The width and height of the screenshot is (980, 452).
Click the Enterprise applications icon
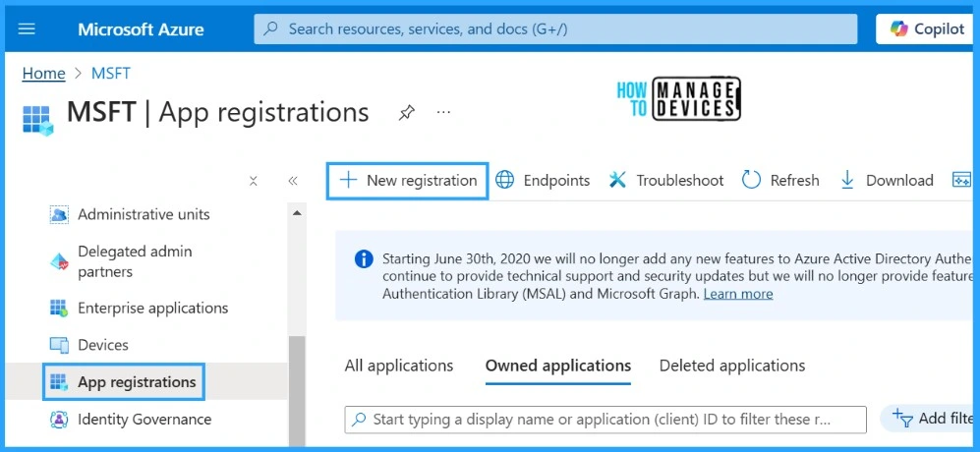point(59,309)
